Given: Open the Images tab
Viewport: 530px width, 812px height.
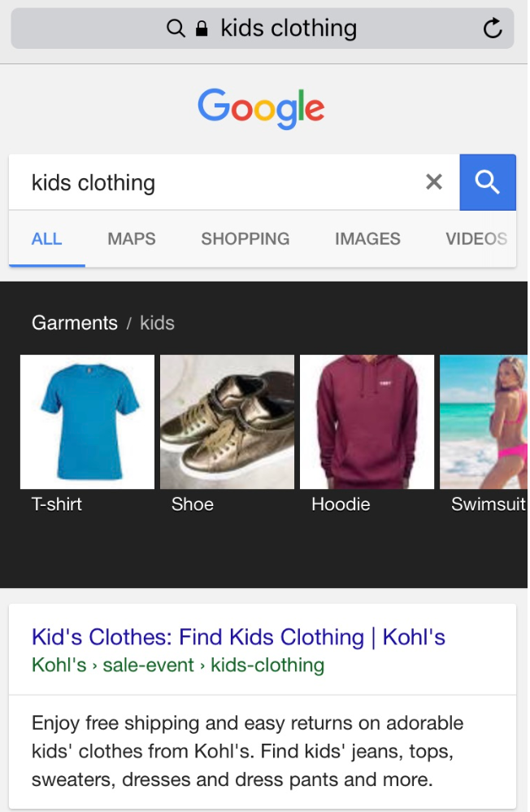Looking at the screenshot, I should pos(367,238).
